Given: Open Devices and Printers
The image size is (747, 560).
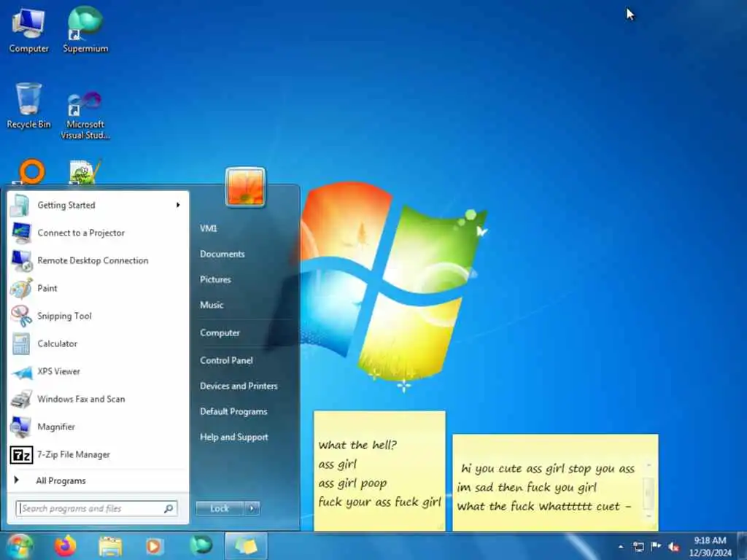Looking at the screenshot, I should (x=239, y=386).
